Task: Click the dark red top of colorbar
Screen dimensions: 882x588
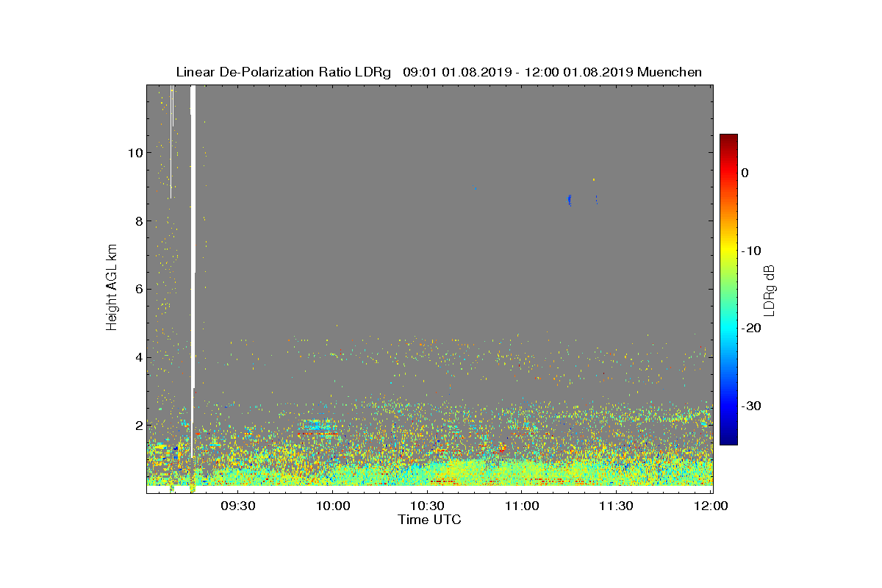Action: click(728, 140)
